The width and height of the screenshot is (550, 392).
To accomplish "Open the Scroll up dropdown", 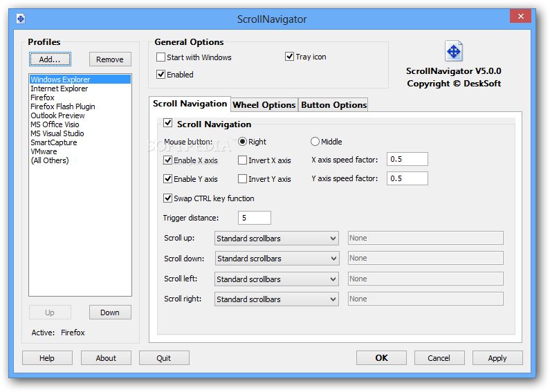I will click(x=276, y=239).
